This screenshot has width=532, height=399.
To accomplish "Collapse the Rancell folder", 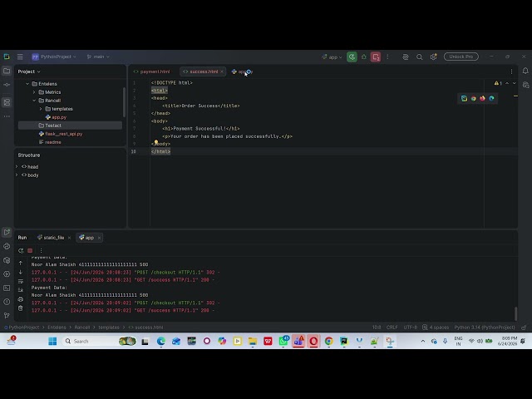I will point(34,101).
